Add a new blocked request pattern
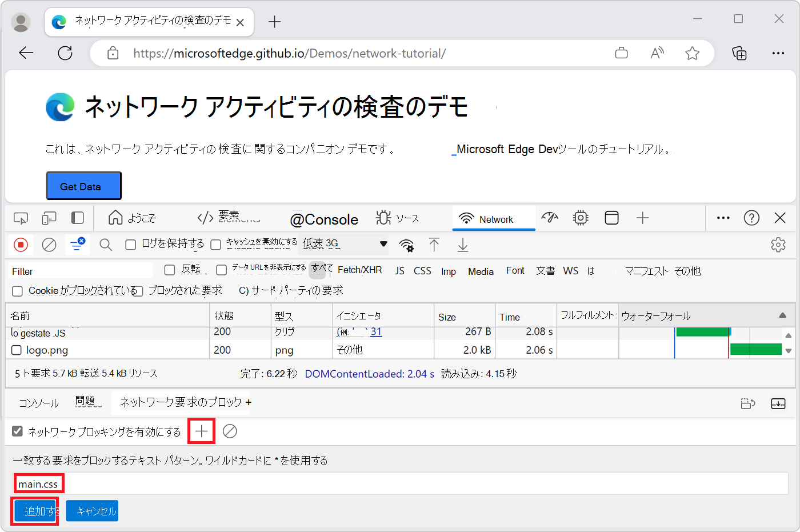Screen dimensions: 800x532 point(201,431)
